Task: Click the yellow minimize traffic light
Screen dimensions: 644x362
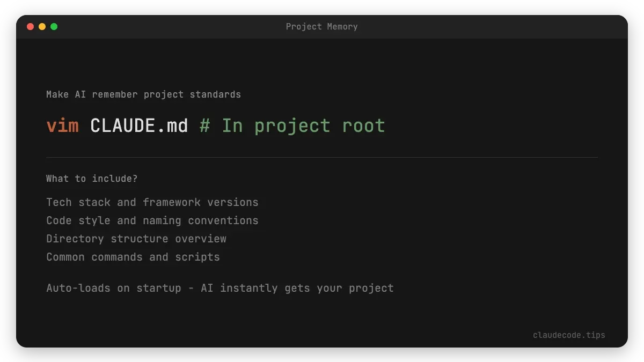Action: tap(42, 26)
